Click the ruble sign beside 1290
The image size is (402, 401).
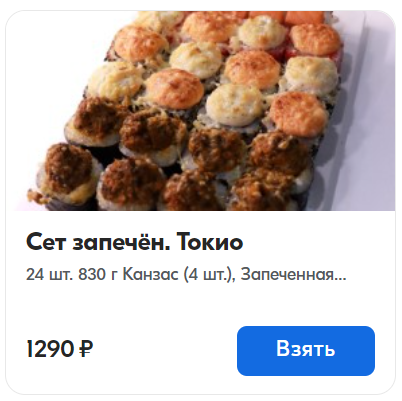pyautogui.click(x=86, y=349)
